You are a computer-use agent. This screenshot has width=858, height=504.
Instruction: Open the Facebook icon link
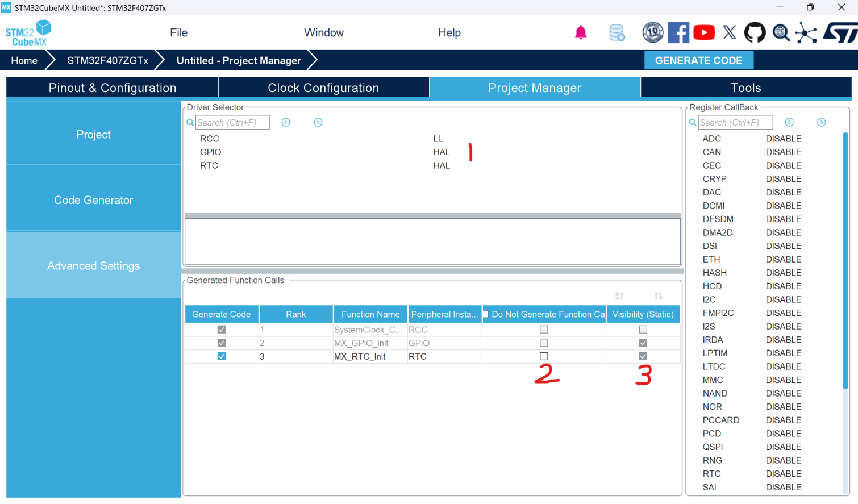[x=678, y=32]
